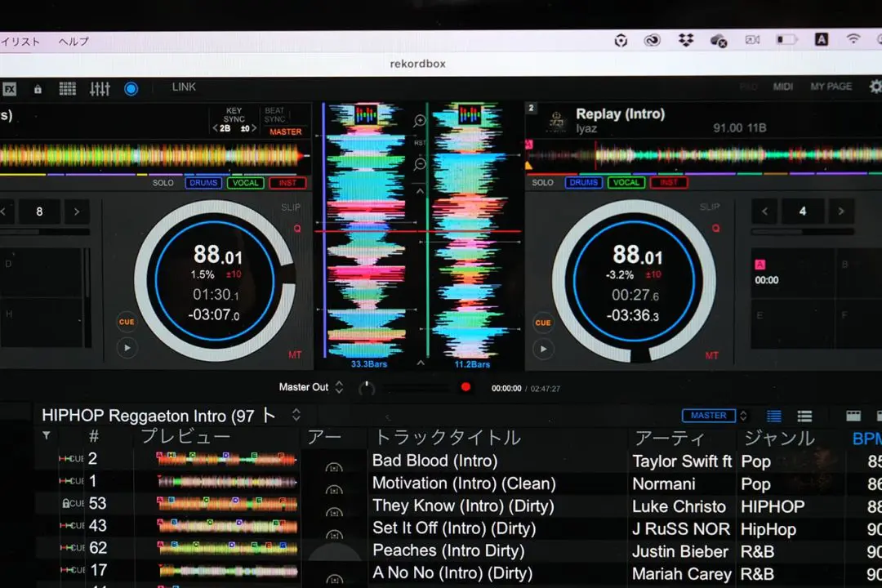882x588 pixels.
Task: Open MIDI settings
Action: point(782,87)
